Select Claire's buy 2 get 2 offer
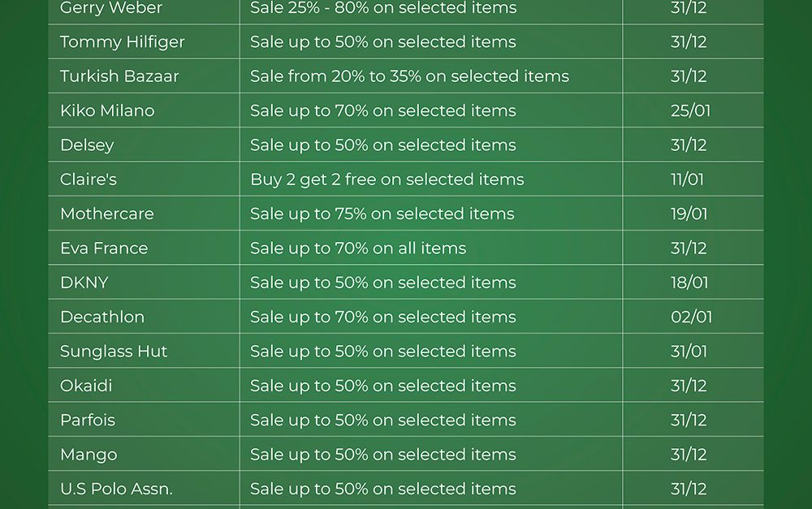 click(x=387, y=179)
